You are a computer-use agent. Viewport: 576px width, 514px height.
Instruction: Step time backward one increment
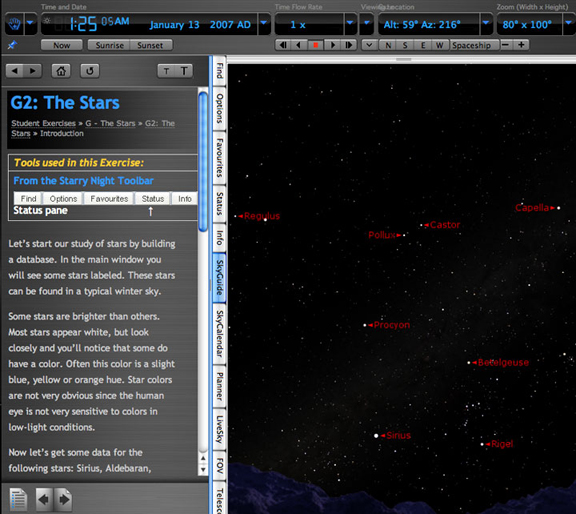click(x=299, y=45)
